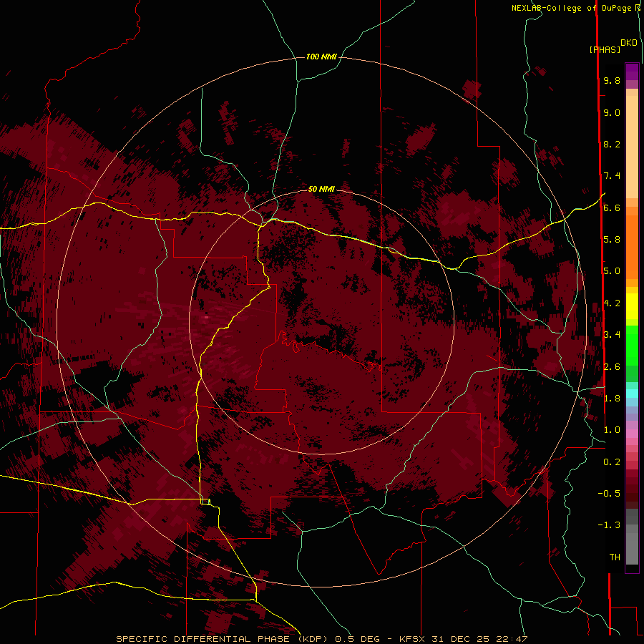
Task: Click the 50 NMI range ring label
Action: pyautogui.click(x=321, y=189)
